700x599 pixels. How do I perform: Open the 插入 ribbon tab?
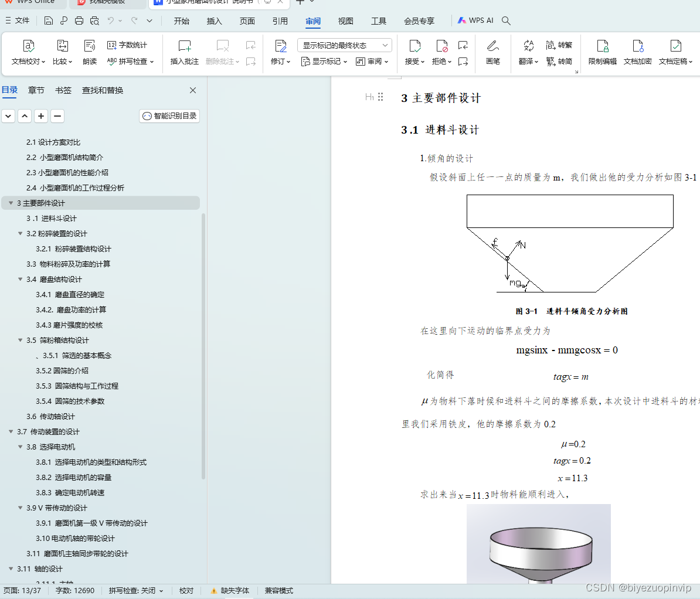pyautogui.click(x=215, y=21)
